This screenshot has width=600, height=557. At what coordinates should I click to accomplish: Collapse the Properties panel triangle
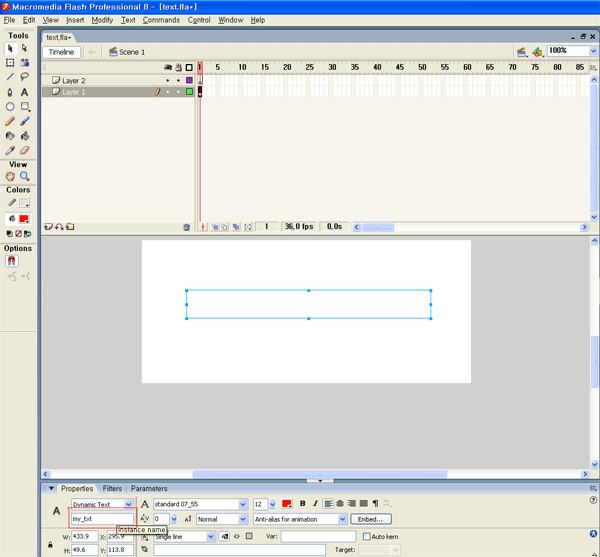click(51, 489)
